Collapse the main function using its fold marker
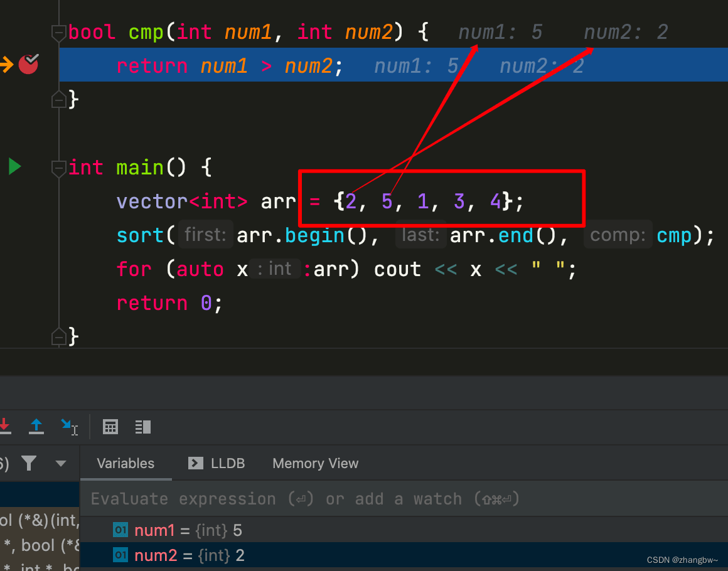 pos(58,168)
